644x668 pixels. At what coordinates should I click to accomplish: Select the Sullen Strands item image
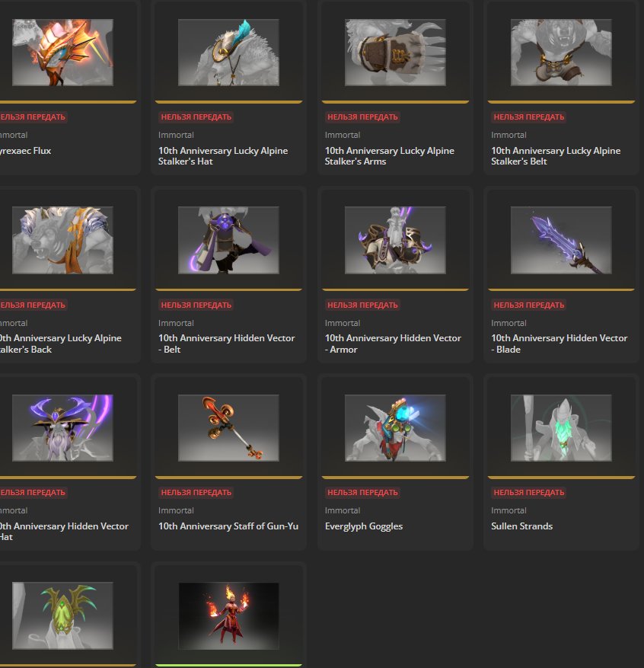pos(561,427)
